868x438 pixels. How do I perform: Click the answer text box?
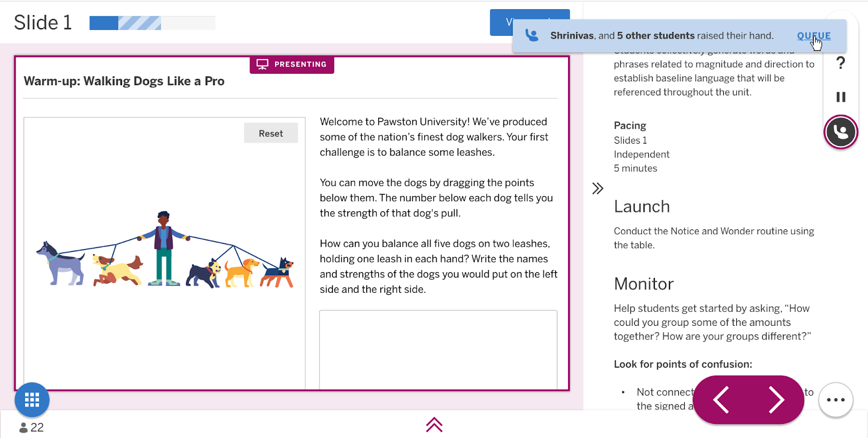coord(438,350)
